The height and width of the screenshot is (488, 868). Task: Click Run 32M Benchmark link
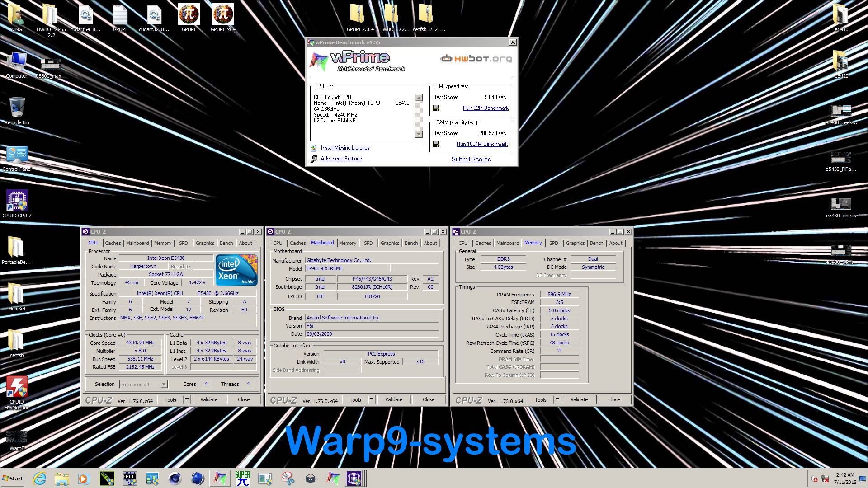click(x=486, y=108)
